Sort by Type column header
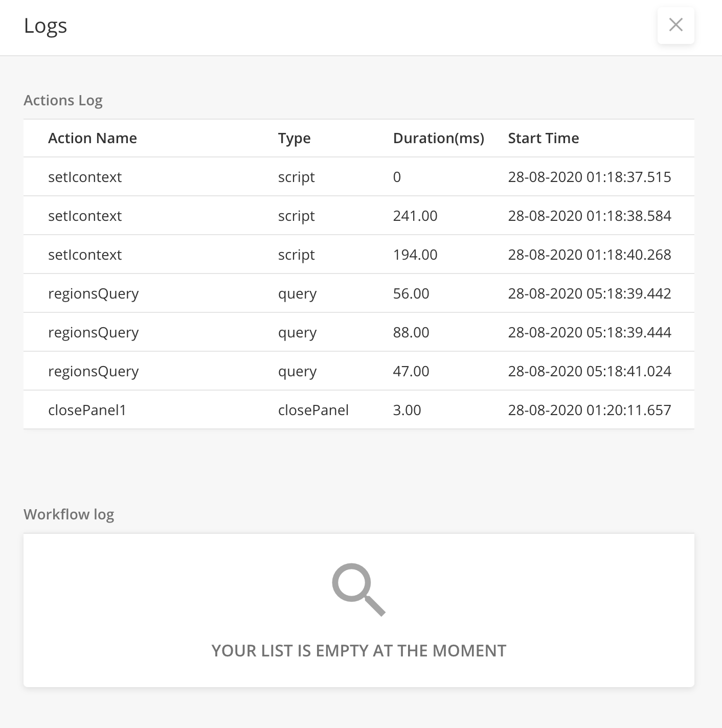The width and height of the screenshot is (722, 728). [x=294, y=138]
